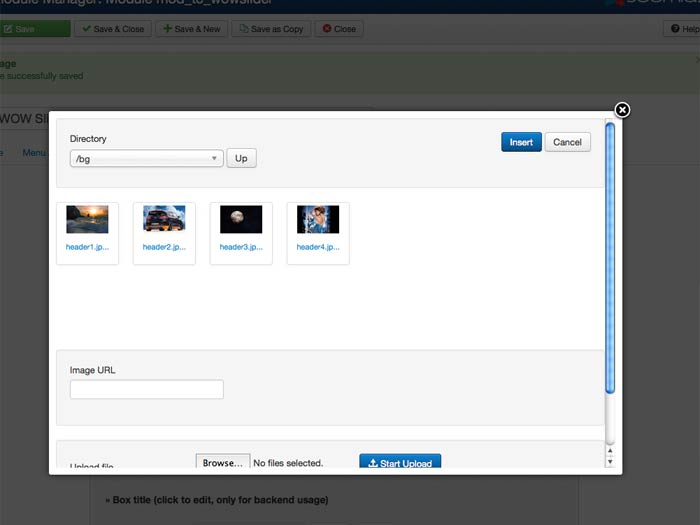Click the header1.jpg sunset thumbnail
This screenshot has width=700, height=525.
pos(87,219)
